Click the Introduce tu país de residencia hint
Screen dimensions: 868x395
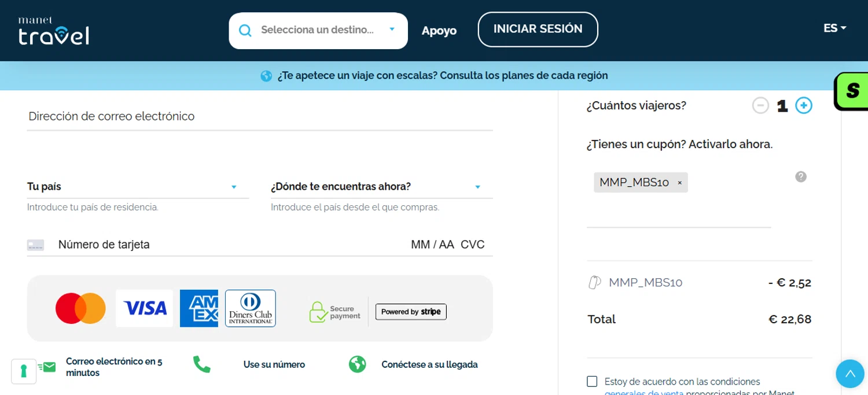click(93, 207)
